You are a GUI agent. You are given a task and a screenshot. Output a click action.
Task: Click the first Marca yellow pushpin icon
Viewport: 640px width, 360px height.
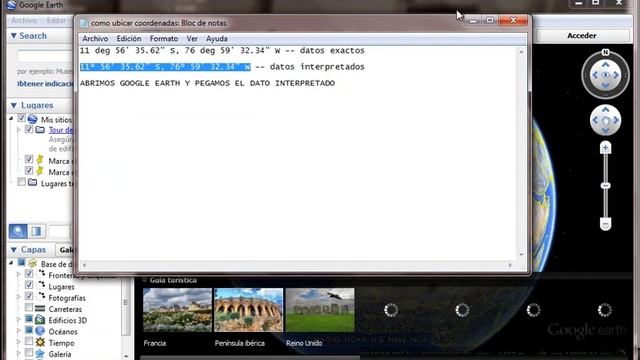tap(40, 160)
